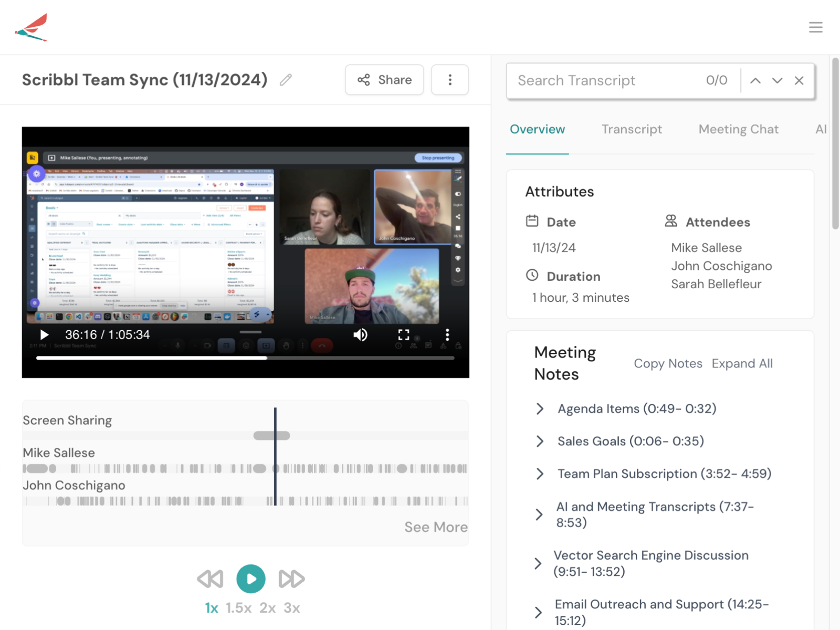Expand Email Outreach and Support note
The height and width of the screenshot is (630, 840).
538,612
